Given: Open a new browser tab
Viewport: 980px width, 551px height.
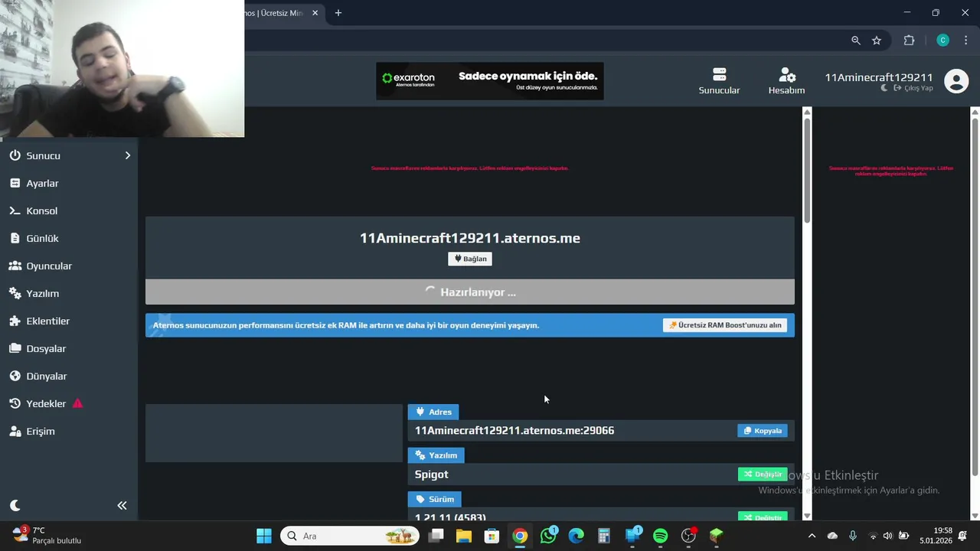Looking at the screenshot, I should click(338, 13).
